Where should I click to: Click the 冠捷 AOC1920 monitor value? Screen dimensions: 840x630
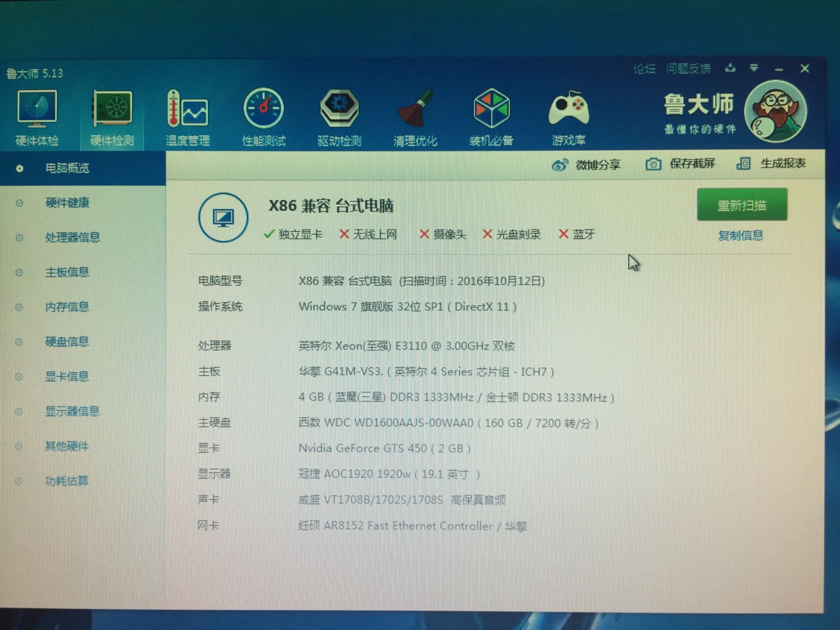click(389, 474)
